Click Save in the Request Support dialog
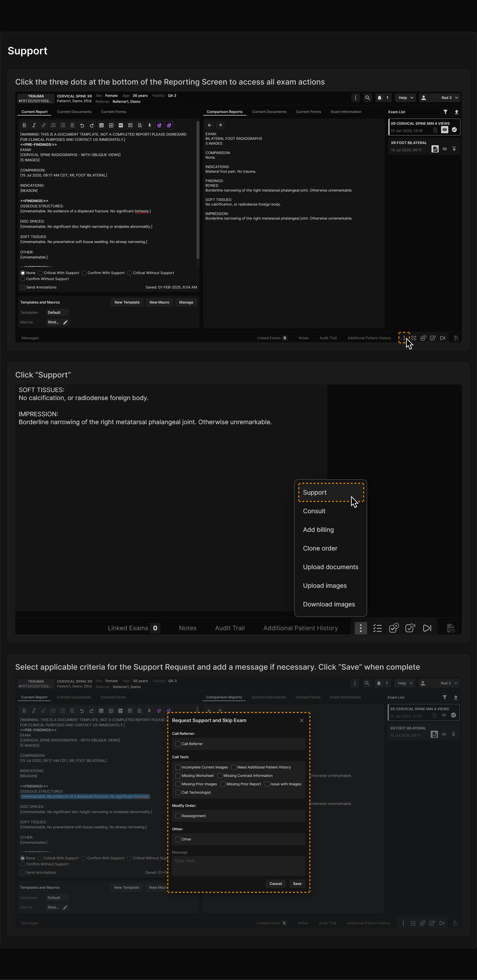This screenshot has height=980, width=477. 297,884
